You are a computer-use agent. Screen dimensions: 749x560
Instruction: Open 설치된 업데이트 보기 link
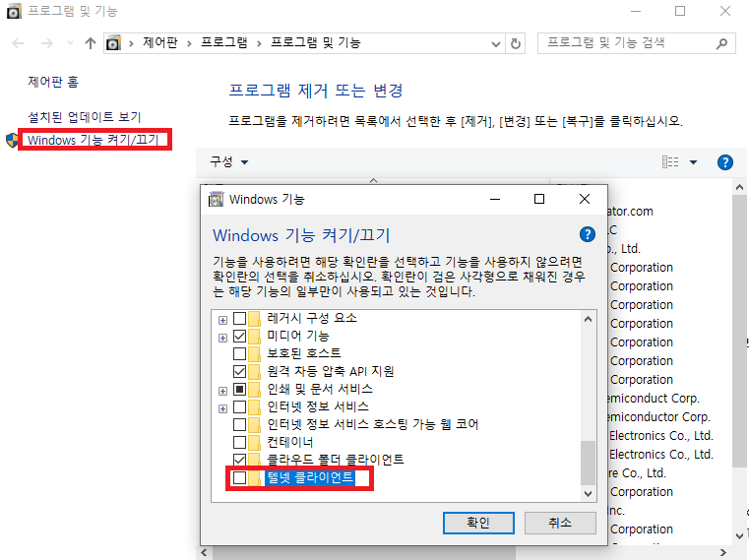85,116
